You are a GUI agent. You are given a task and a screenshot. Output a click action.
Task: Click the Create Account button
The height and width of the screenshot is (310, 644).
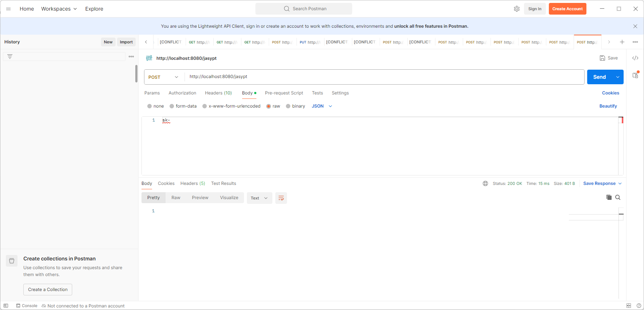(567, 9)
